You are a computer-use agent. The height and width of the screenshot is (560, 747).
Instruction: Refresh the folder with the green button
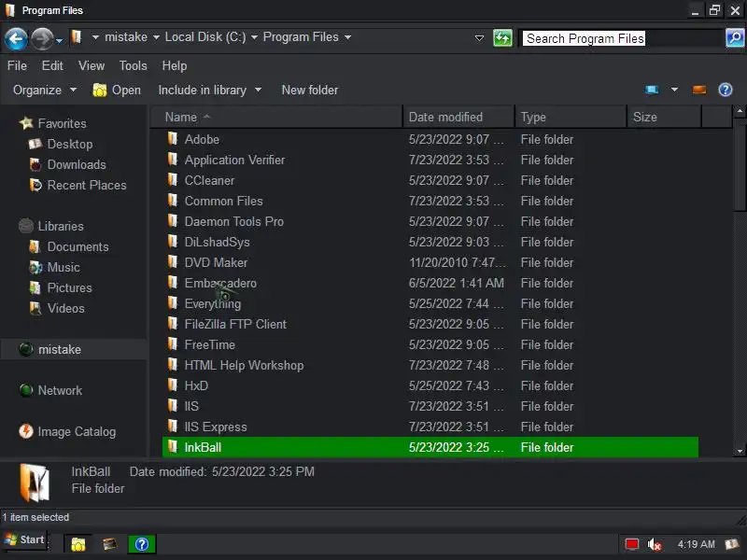[502, 37]
